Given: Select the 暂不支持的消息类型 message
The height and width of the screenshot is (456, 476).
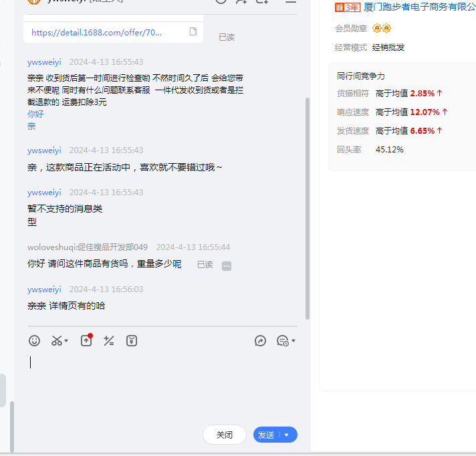Looking at the screenshot, I should (65, 215).
